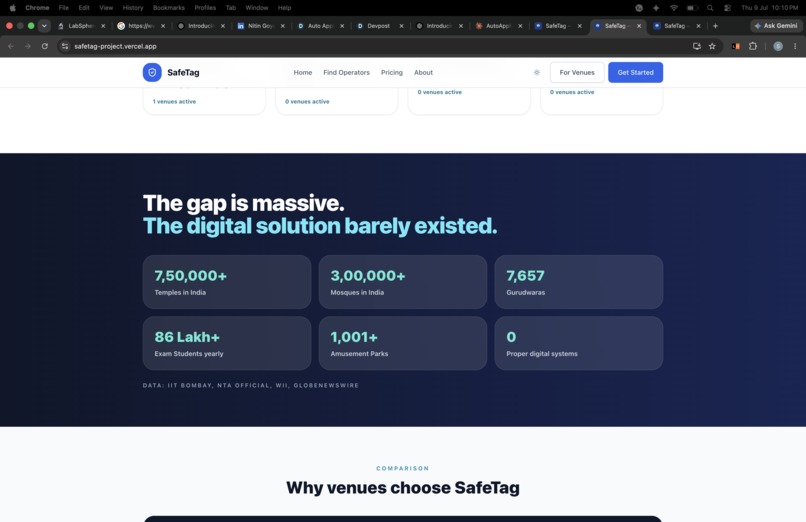The height and width of the screenshot is (522, 806).
Task: Select the 7,50,000+ Temples in India card
Action: click(x=227, y=282)
